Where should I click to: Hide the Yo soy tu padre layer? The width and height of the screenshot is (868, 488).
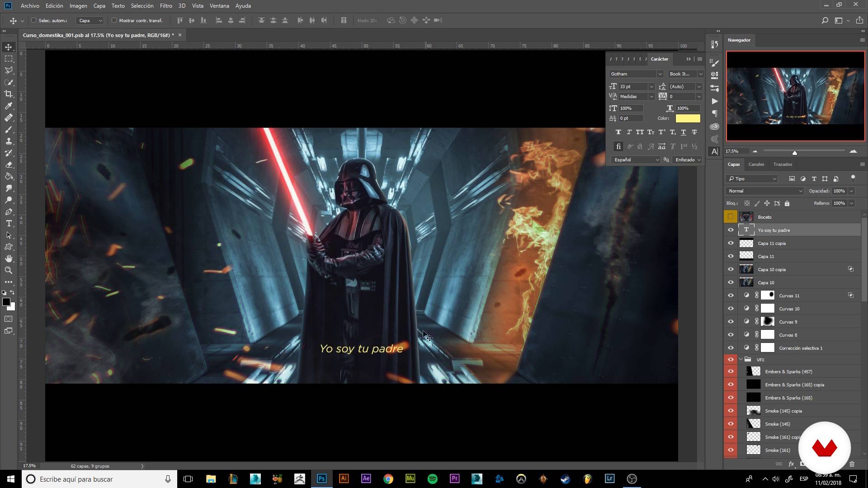point(731,230)
